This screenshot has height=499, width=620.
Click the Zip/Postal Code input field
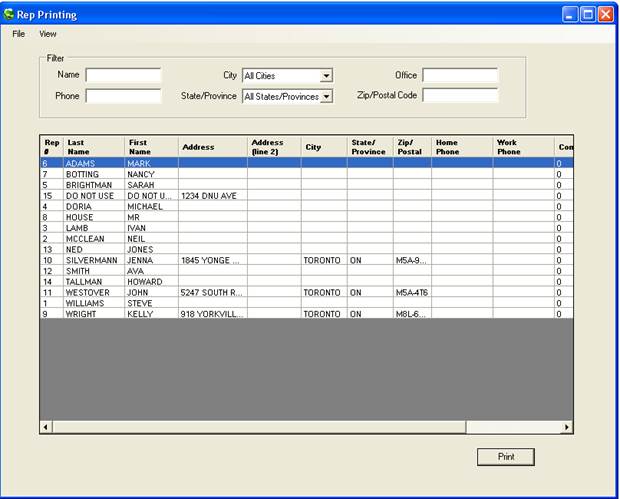[x=459, y=97]
